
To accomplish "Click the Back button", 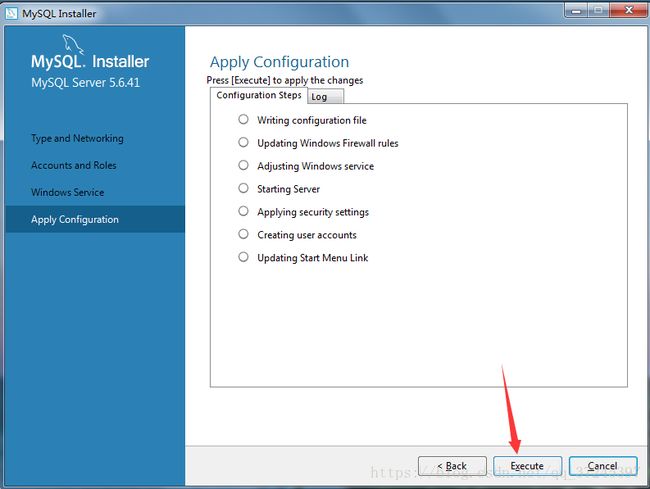I will 452,466.
